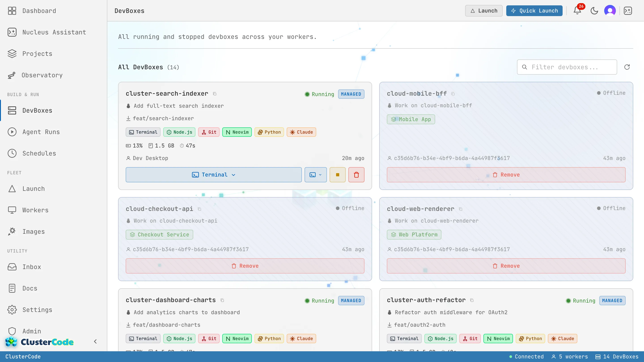Click the Dev Desktop worker label
644x362 pixels.
(x=150, y=158)
